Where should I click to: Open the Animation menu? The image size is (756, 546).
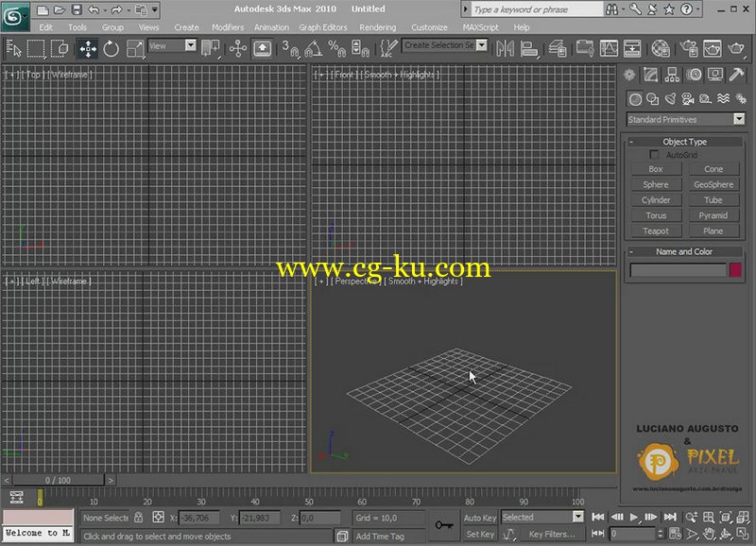(271, 27)
